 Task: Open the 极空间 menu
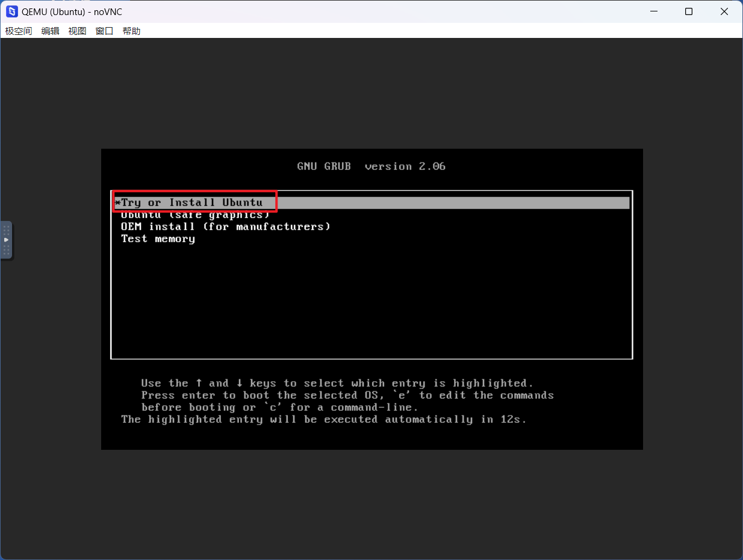(19, 31)
